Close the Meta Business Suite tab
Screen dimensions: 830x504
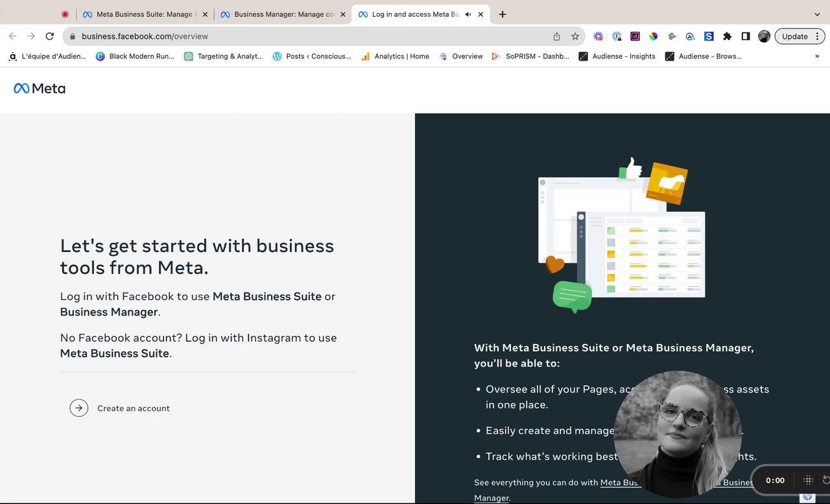pyautogui.click(x=205, y=14)
